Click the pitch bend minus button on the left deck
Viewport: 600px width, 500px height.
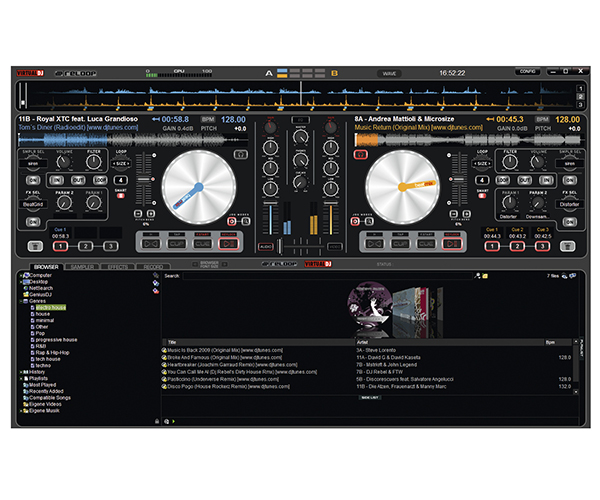(138, 214)
